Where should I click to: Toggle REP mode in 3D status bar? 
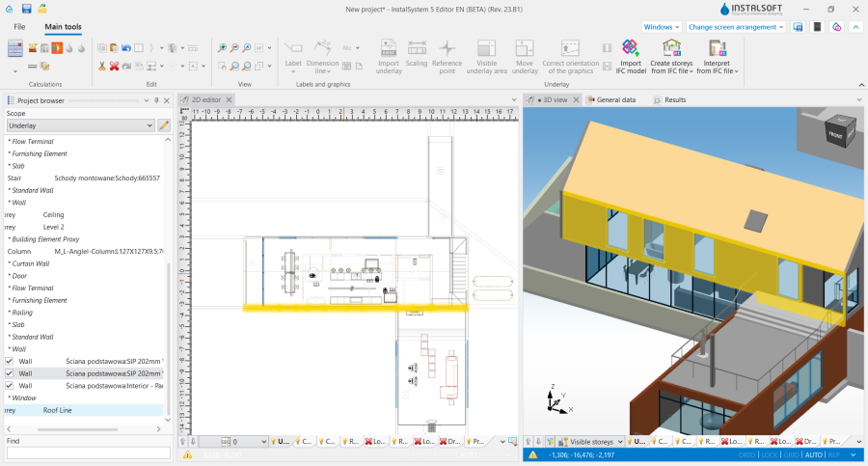(833, 455)
